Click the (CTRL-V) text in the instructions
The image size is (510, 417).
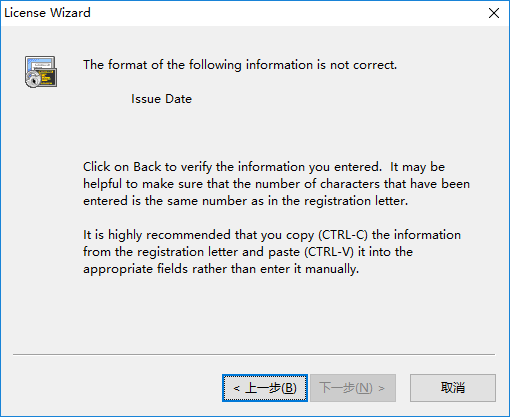[x=329, y=252]
